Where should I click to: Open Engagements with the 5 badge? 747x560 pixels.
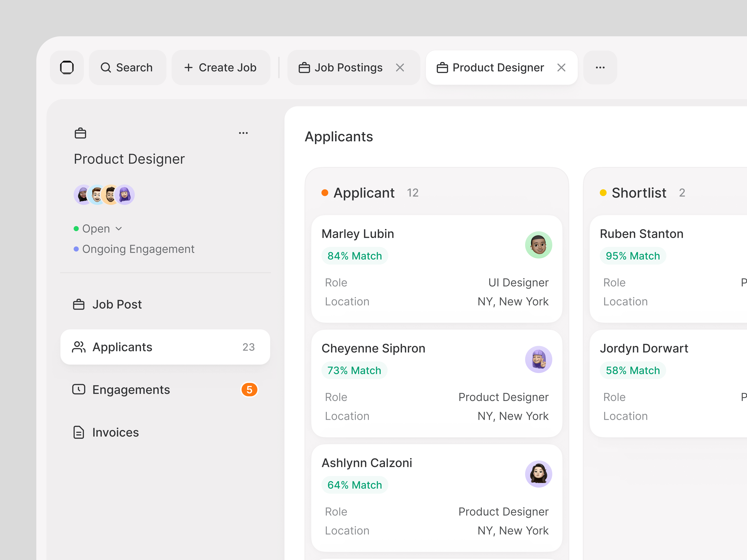tap(165, 390)
